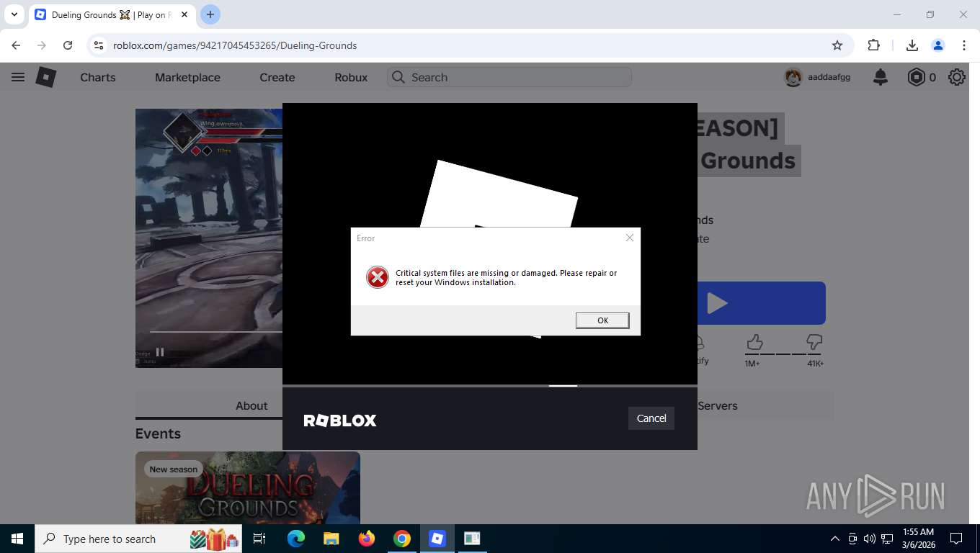Open the notifications bell
Image resolution: width=980 pixels, height=553 pixels.
(x=881, y=77)
